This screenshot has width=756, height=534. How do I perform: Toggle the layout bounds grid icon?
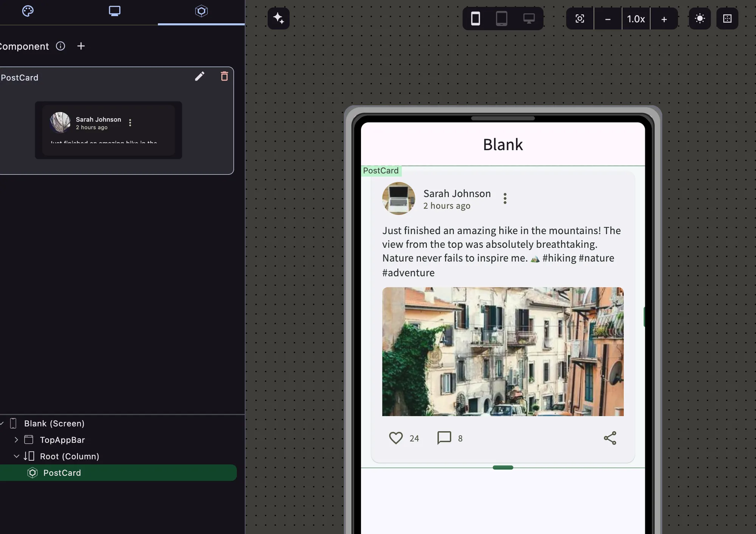coord(727,19)
